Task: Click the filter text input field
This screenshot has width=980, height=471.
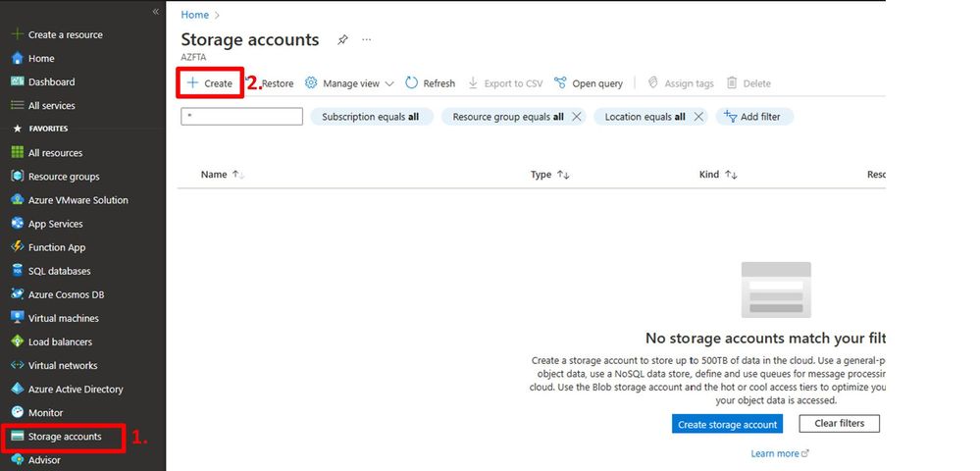Action: 242,117
